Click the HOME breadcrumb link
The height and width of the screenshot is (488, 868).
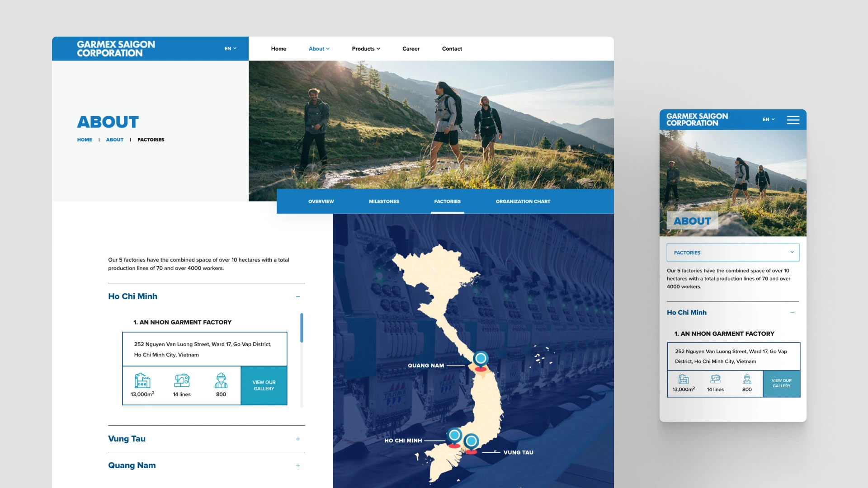(x=85, y=140)
